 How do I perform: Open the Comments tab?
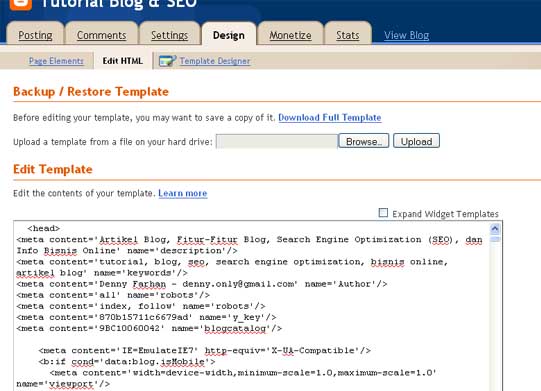click(101, 35)
